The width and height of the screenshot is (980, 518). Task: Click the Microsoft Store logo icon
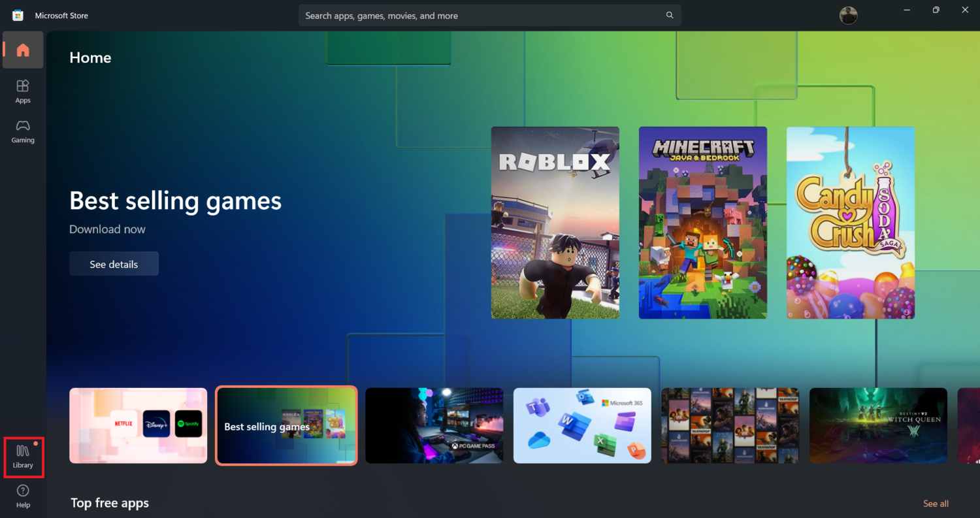(x=18, y=15)
